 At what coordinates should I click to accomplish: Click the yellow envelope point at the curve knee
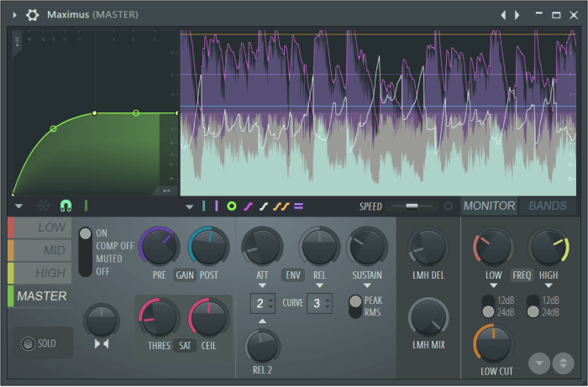[x=94, y=113]
